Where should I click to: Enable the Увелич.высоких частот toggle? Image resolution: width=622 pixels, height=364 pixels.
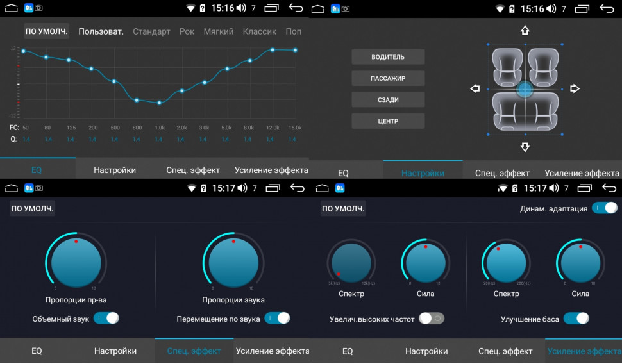tap(431, 318)
